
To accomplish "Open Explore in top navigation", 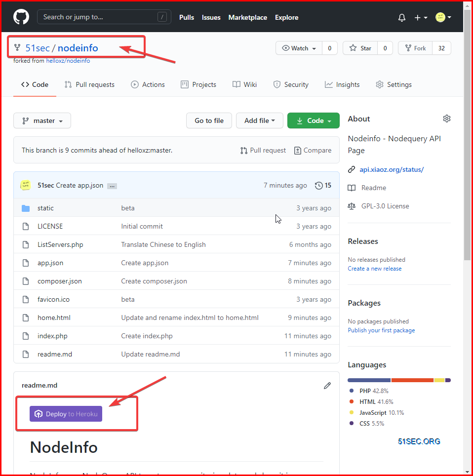I will [286, 18].
